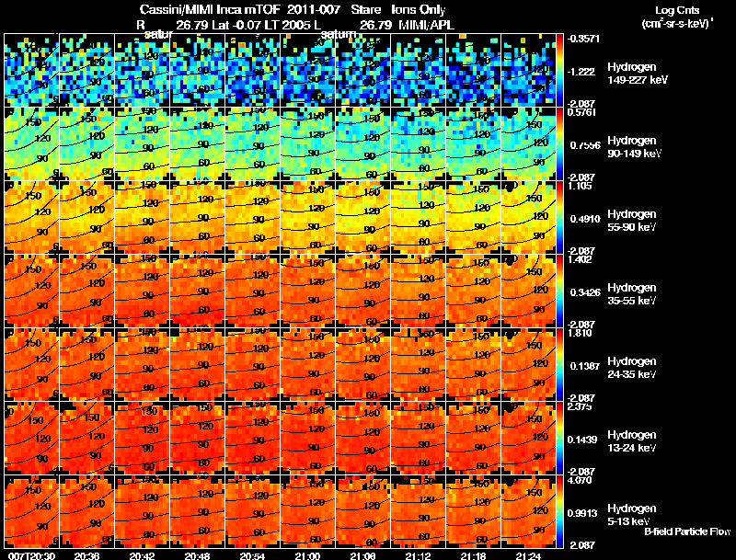Click the 'Log Cnts' colorbar heading
736x560 pixels.
click(x=677, y=10)
